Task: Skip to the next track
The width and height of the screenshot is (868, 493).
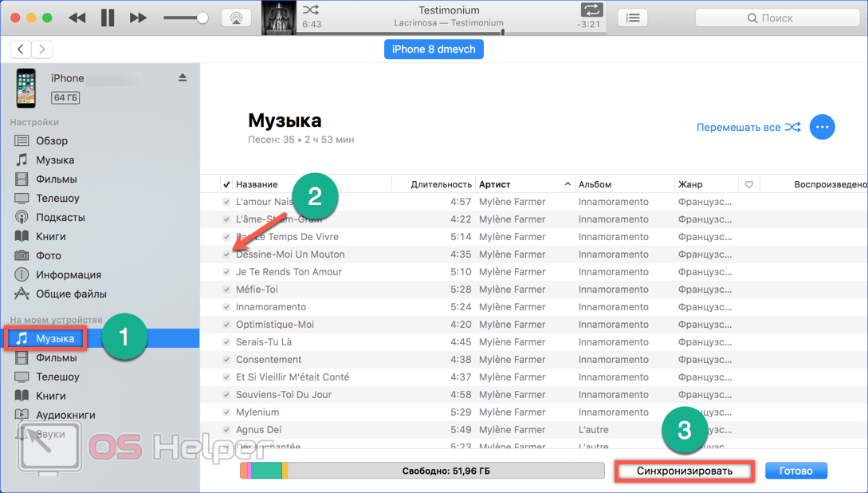Action: 138,18
